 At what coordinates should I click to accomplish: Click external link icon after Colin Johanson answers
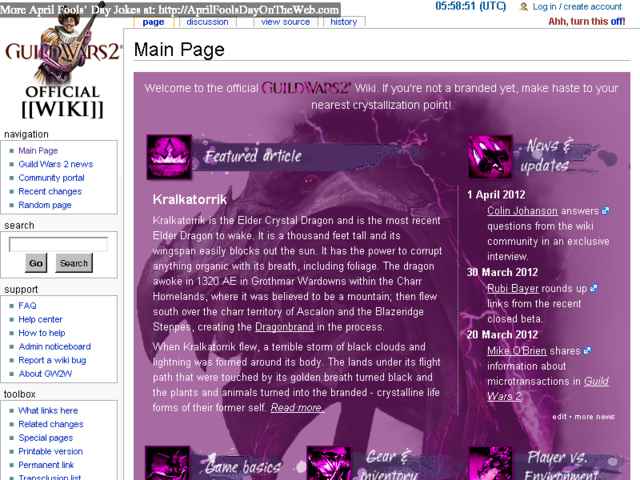pos(605,211)
